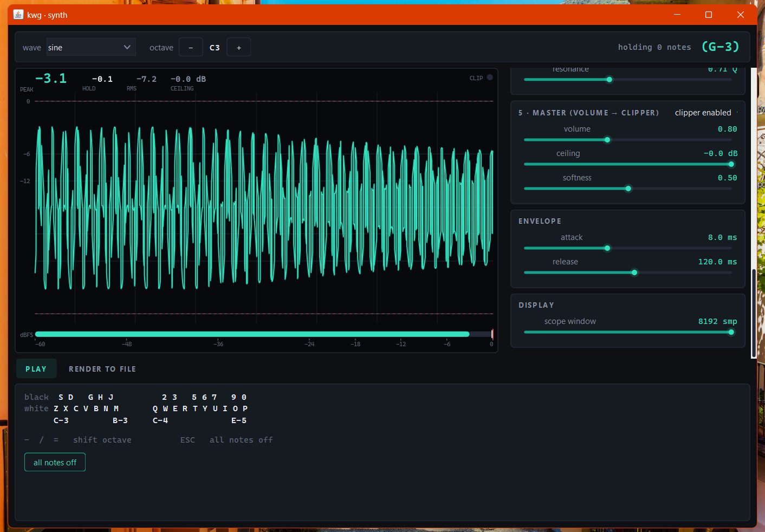Click the all notes off button
765x532 pixels.
55,462
